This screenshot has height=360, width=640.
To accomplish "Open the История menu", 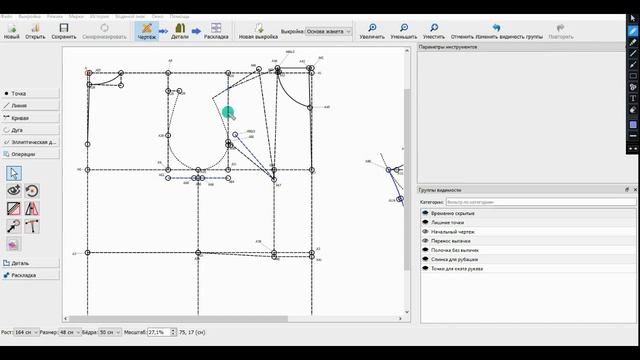I will click(x=100, y=17).
